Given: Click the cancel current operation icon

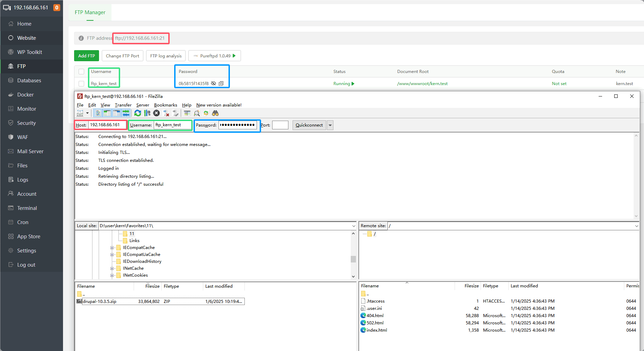Looking at the screenshot, I should (156, 113).
